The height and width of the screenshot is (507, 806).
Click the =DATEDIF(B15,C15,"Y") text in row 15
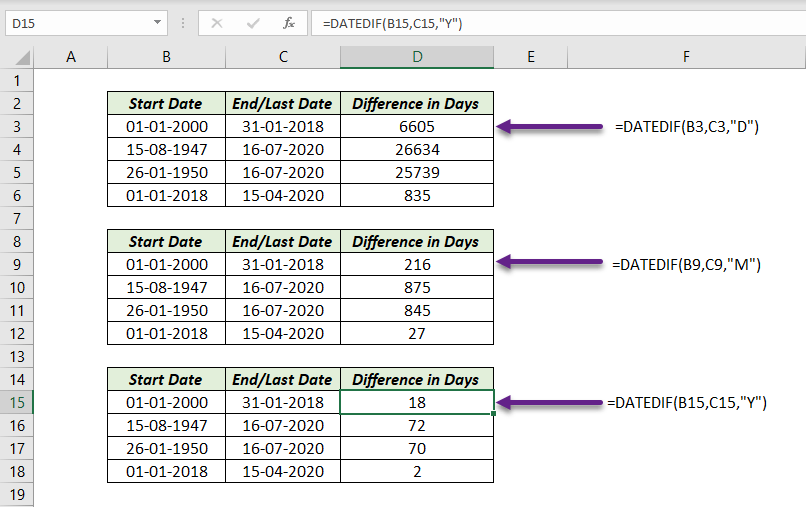(687, 402)
